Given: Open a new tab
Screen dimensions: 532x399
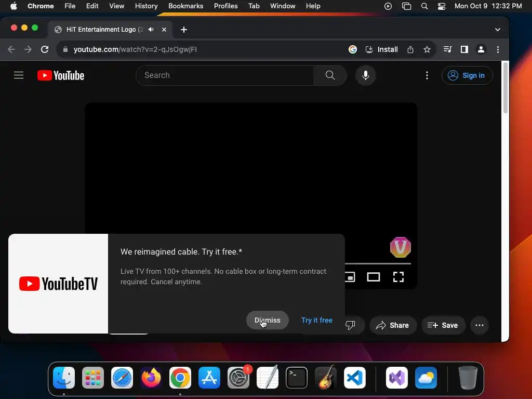Looking at the screenshot, I should click(184, 30).
